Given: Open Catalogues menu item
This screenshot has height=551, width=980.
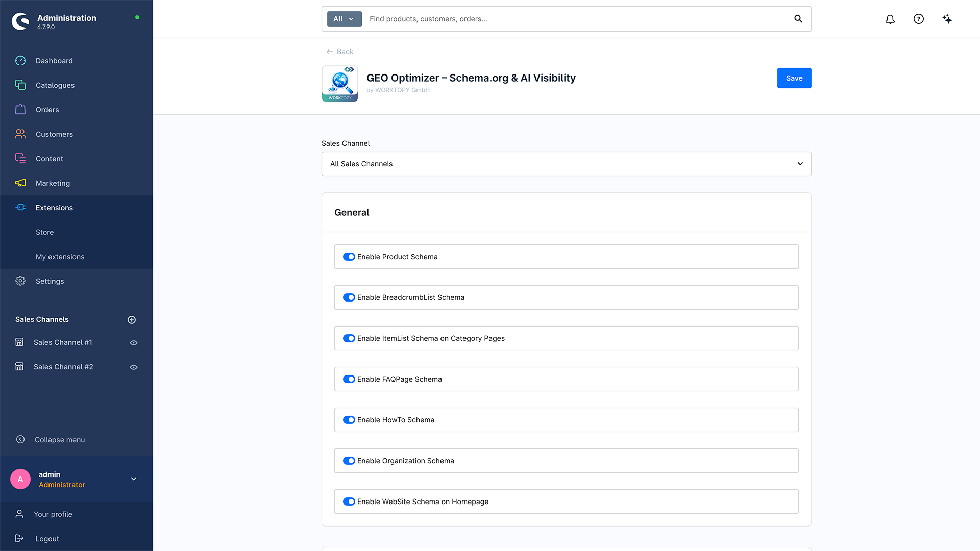Looking at the screenshot, I should (x=55, y=85).
